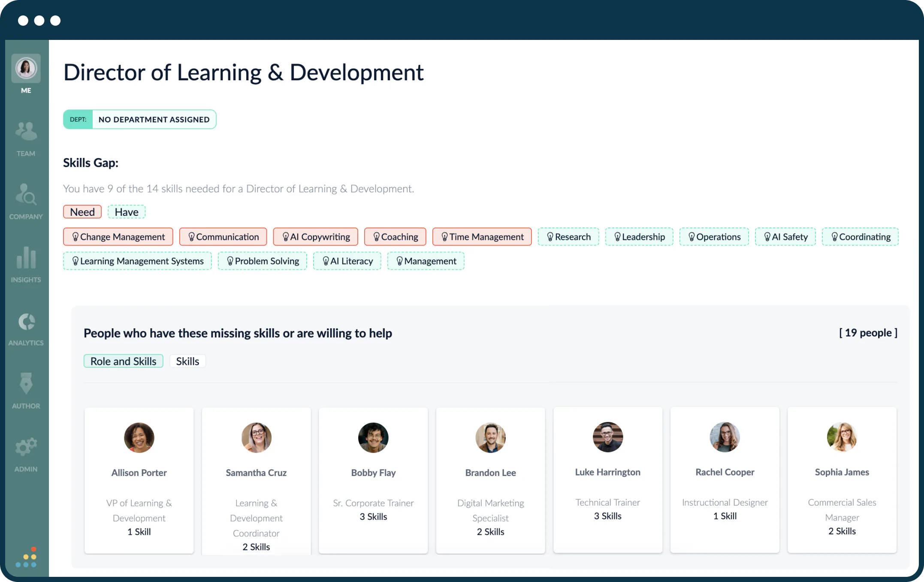Screen dimensions: 924x582
Task: Open Sophia James's profile photo
Action: click(842, 437)
